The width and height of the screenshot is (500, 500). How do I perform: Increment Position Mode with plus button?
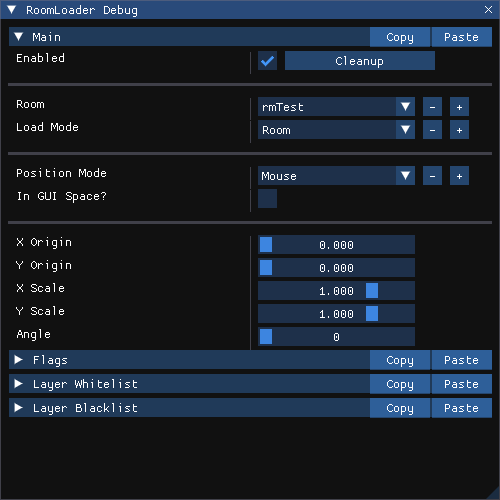(459, 176)
